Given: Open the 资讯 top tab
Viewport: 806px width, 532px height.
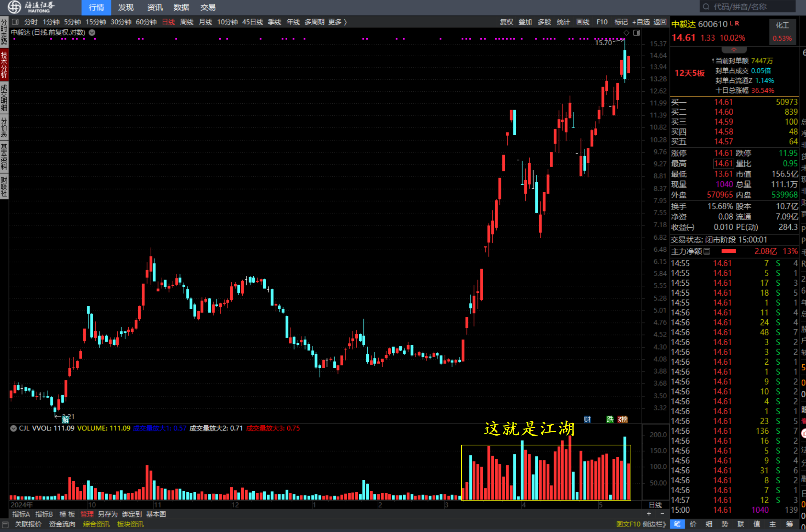Looking at the screenshot, I should [x=155, y=7].
